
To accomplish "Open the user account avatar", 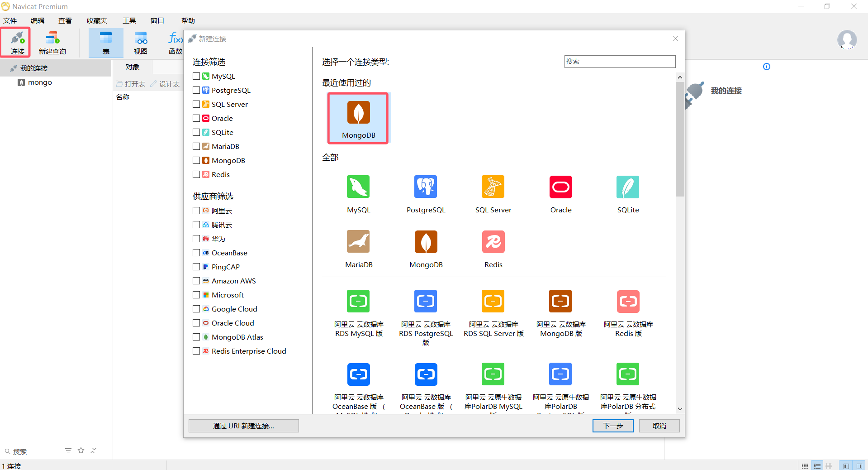I will pos(847,40).
